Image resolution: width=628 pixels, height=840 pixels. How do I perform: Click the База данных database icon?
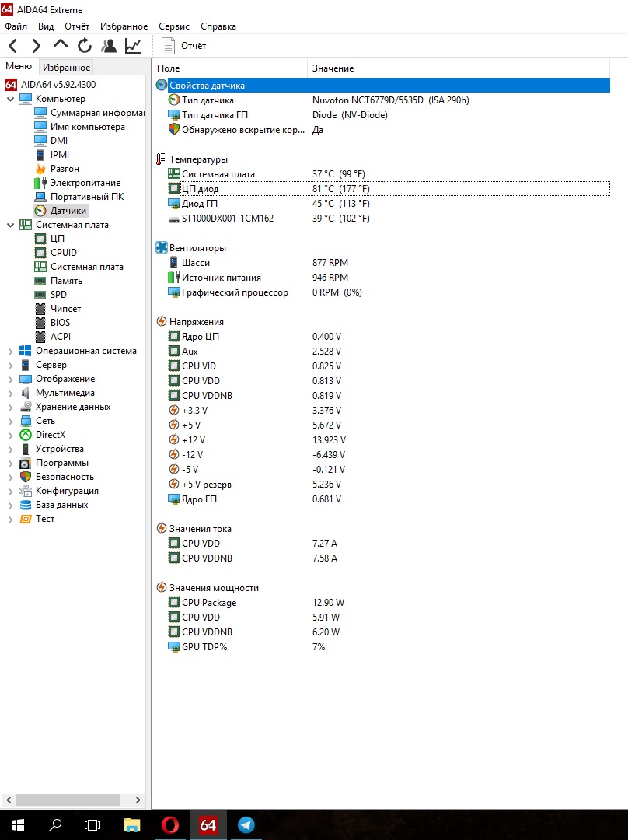(x=25, y=505)
